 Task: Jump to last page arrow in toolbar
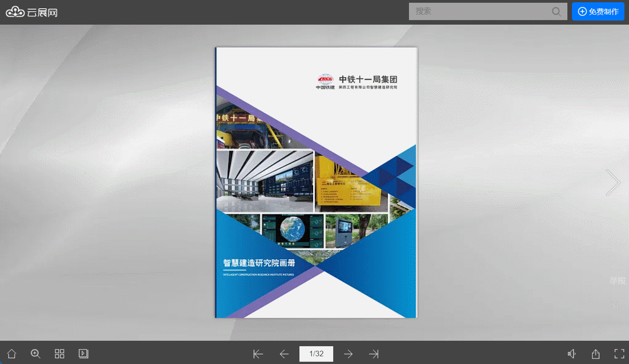tap(374, 354)
